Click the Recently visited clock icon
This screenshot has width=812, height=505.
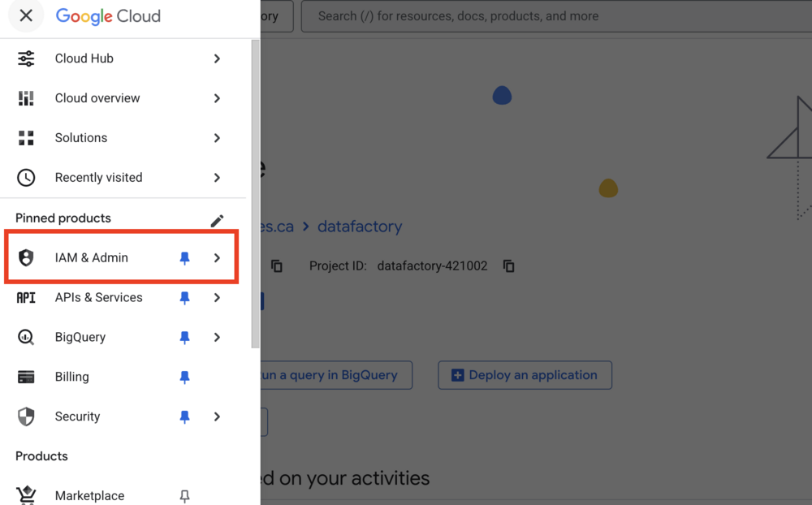(x=26, y=178)
